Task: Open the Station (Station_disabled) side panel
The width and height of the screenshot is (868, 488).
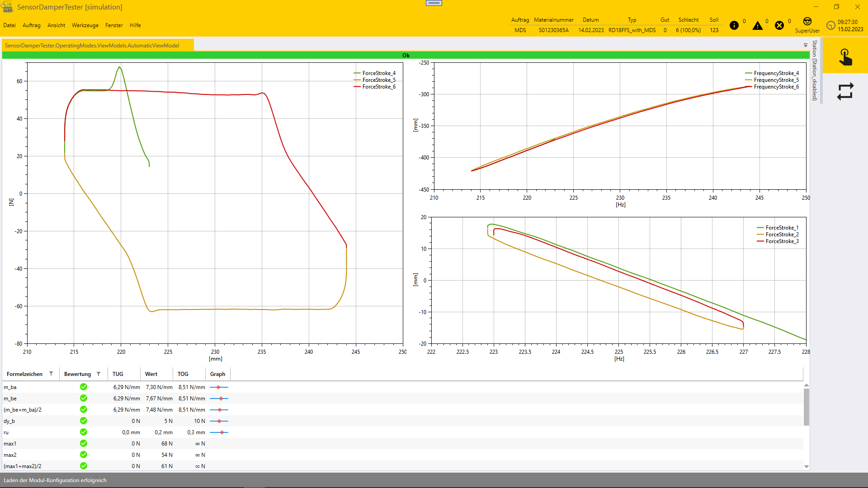Action: (x=814, y=70)
